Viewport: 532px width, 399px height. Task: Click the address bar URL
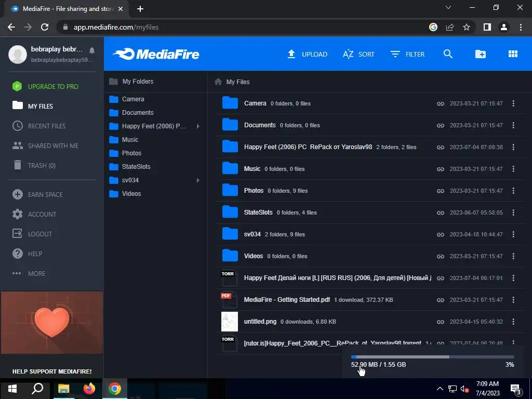(116, 27)
